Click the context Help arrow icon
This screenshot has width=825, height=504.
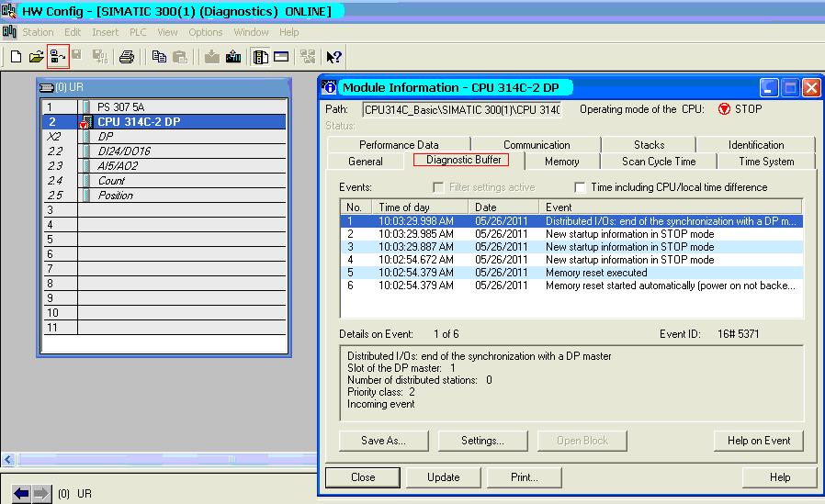coord(333,57)
